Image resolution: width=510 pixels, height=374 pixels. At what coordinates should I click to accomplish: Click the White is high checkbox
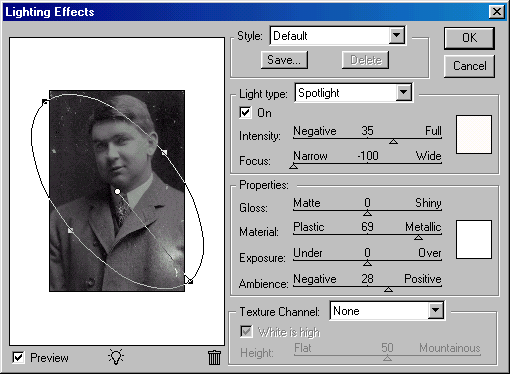click(x=246, y=332)
